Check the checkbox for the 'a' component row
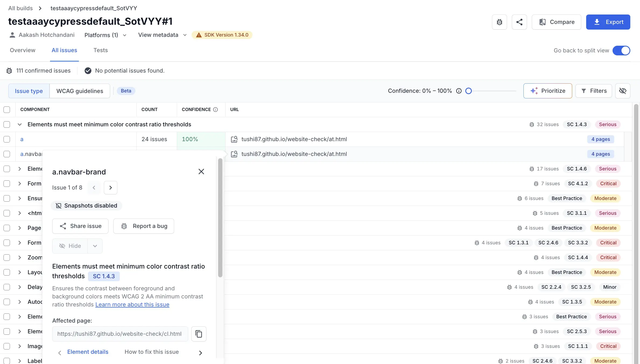The width and height of the screenshot is (640, 364). [7, 139]
